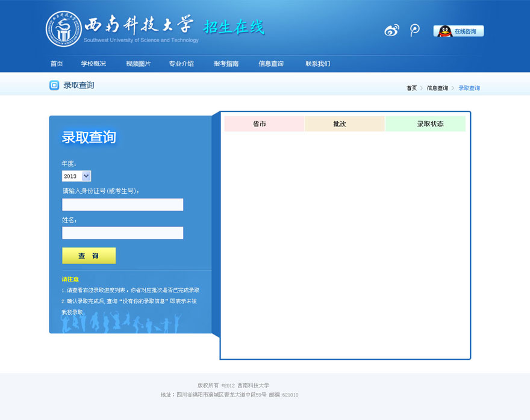Open the 学校概况 menu item
This screenshot has height=420, width=530.
pyautogui.click(x=93, y=63)
